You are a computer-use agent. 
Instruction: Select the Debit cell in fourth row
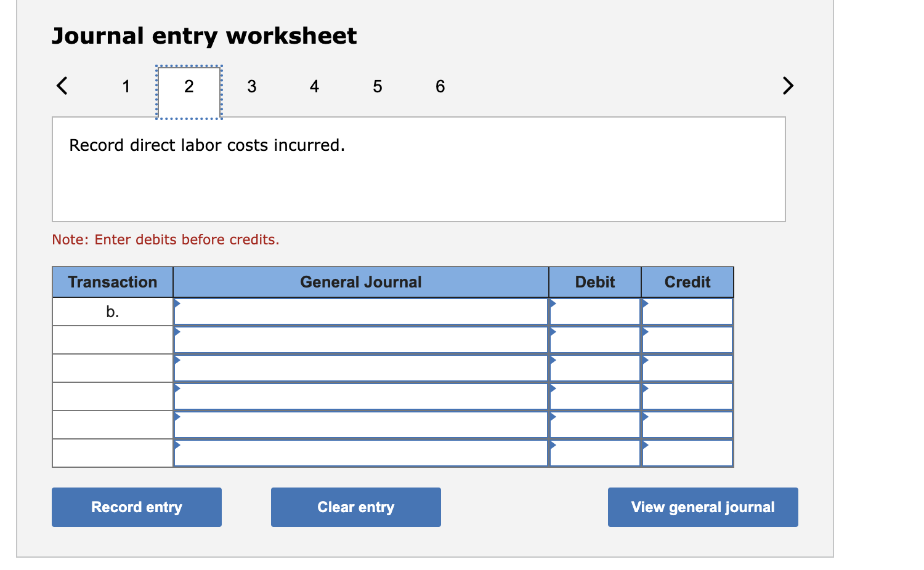595,396
